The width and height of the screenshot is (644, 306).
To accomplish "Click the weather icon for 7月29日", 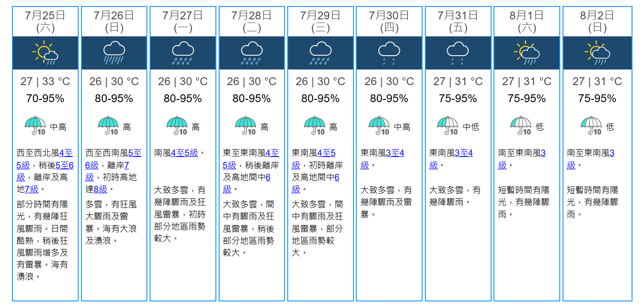I will 320,53.
